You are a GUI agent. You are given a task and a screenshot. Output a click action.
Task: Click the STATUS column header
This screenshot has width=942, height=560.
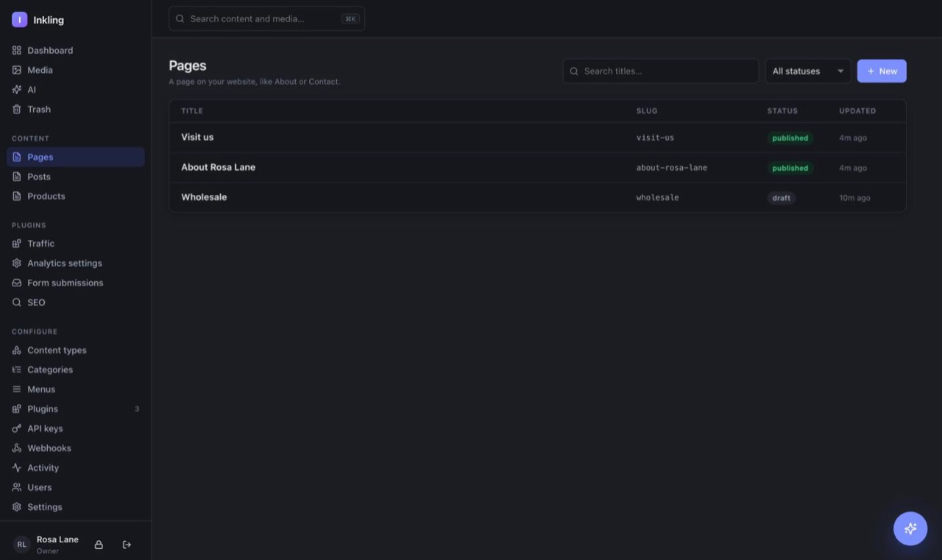click(782, 111)
